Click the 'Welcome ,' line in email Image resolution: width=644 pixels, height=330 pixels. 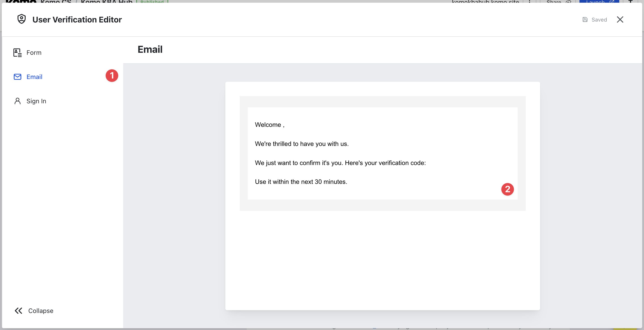[x=270, y=125]
